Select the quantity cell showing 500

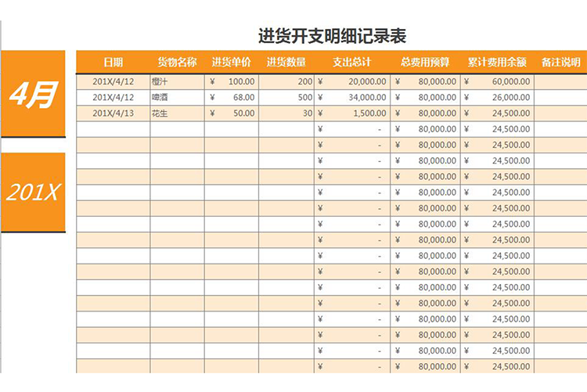[x=286, y=97]
